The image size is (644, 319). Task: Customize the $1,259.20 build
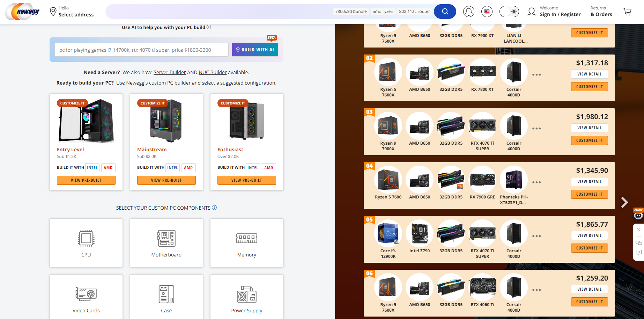click(x=590, y=302)
